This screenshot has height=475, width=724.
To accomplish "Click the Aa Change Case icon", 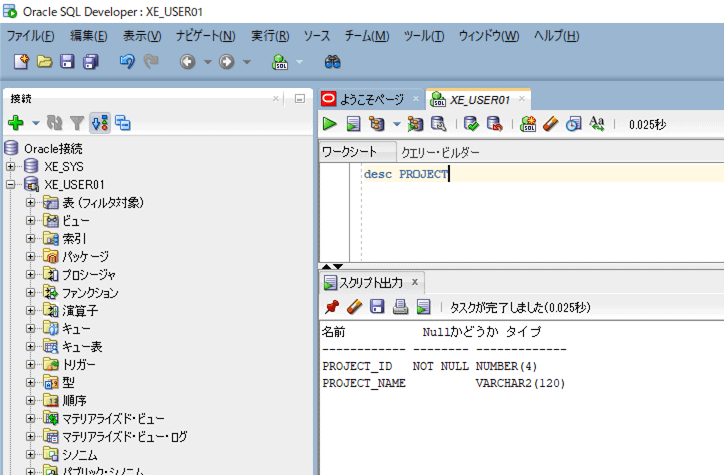I will 597,124.
